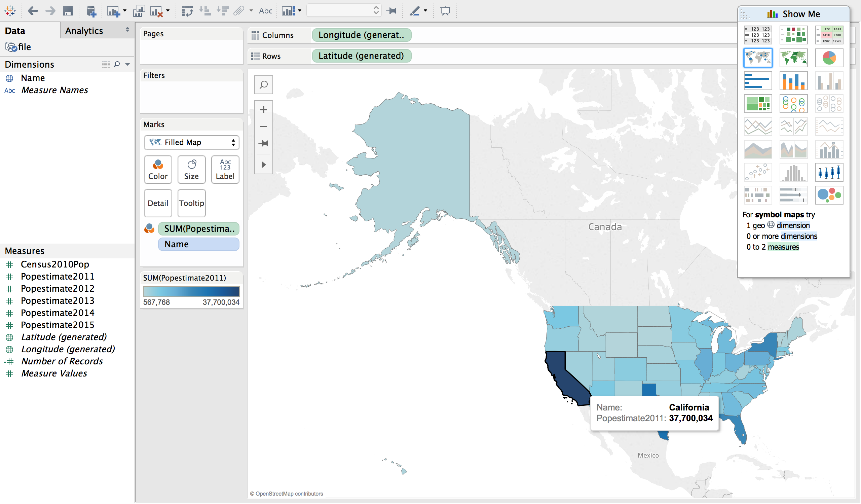Zoom in using the map plus button
Screen dimensions: 861x504
point(263,110)
